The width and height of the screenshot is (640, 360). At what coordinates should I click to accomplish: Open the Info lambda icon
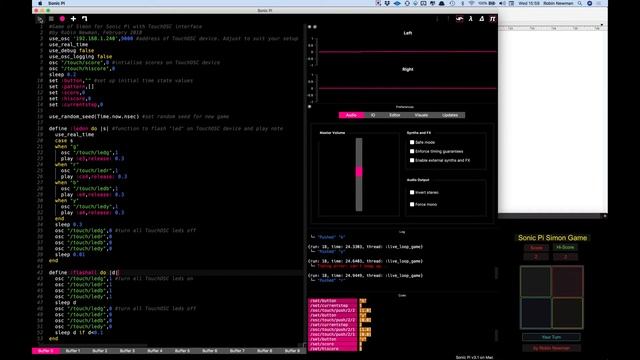click(x=471, y=19)
